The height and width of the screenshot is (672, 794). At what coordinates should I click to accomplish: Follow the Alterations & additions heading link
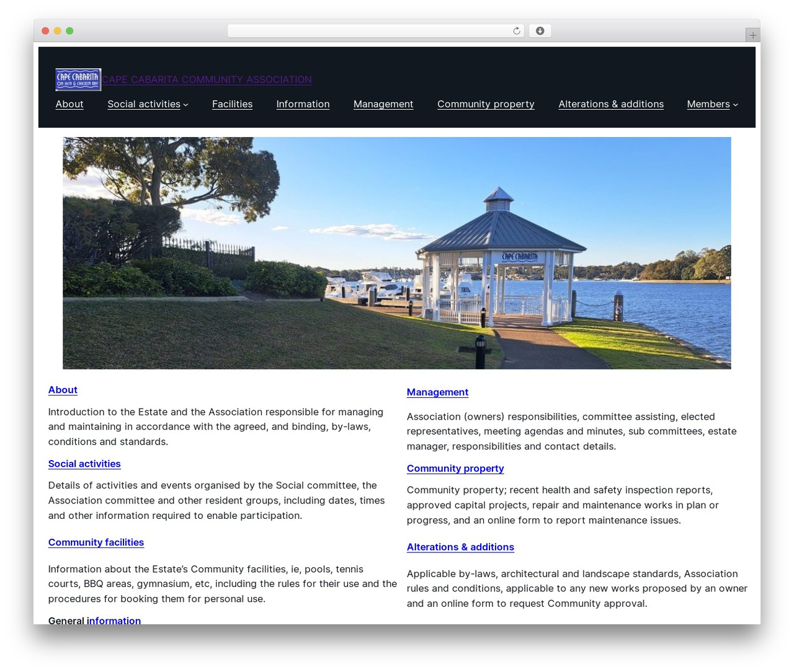[x=460, y=547]
